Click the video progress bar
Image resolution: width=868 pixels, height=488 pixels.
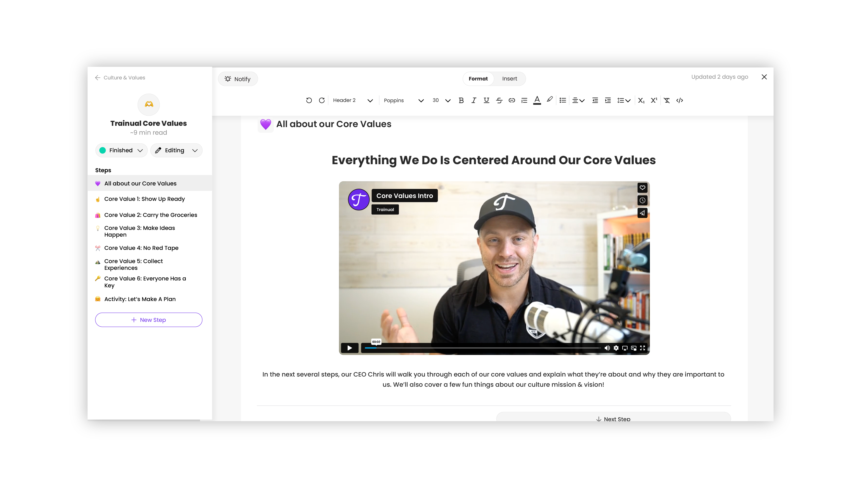pos(482,348)
